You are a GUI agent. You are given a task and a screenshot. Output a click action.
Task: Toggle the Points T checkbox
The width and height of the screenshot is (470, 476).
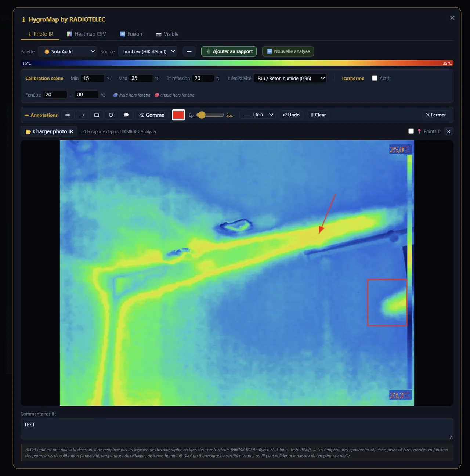coord(411,131)
